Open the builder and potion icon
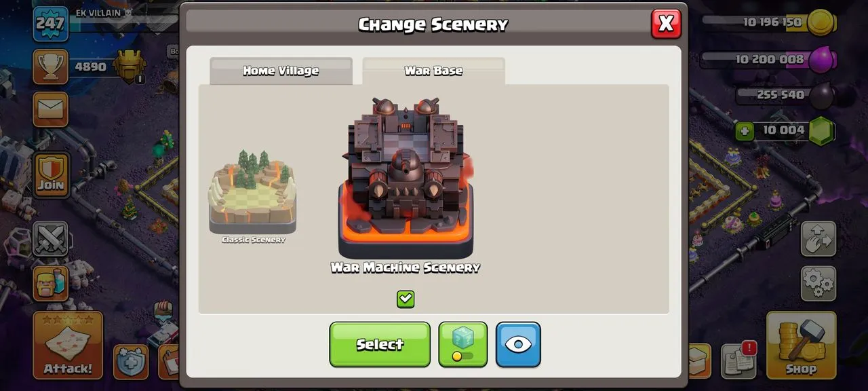 click(x=51, y=283)
